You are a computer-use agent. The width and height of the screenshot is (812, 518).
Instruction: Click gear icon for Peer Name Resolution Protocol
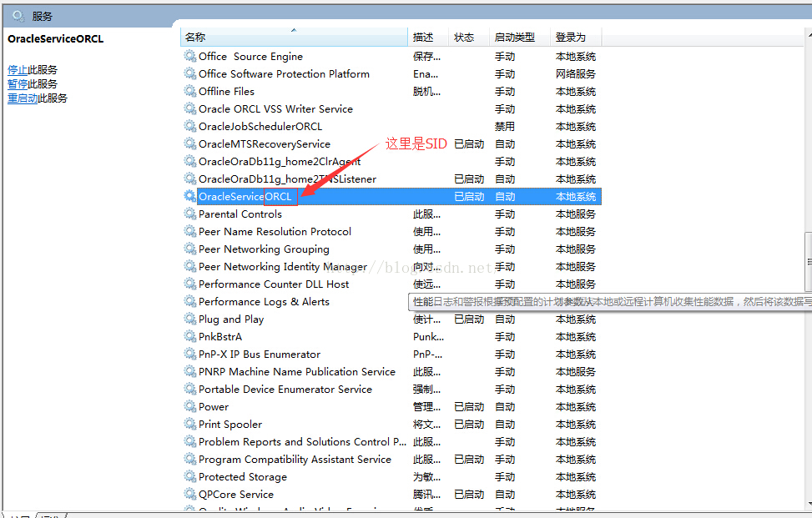(190, 231)
